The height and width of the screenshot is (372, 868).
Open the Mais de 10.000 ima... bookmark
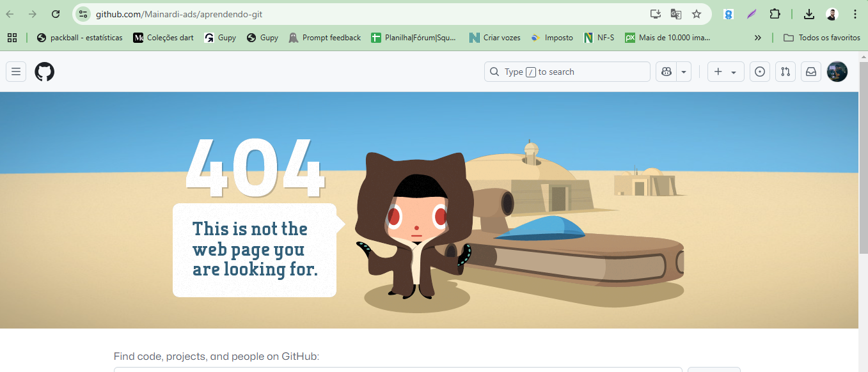pos(668,38)
